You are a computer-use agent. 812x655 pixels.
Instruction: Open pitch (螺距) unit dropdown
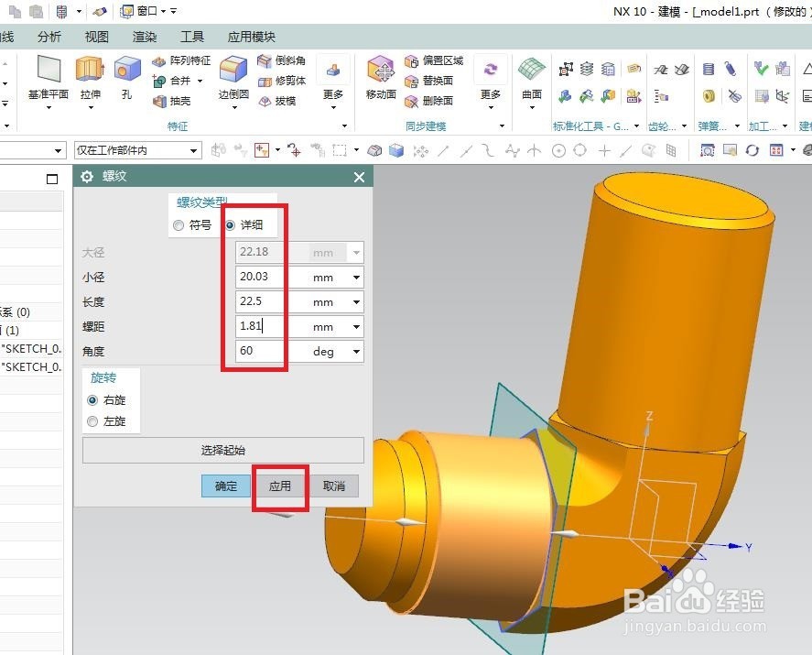coord(356,327)
